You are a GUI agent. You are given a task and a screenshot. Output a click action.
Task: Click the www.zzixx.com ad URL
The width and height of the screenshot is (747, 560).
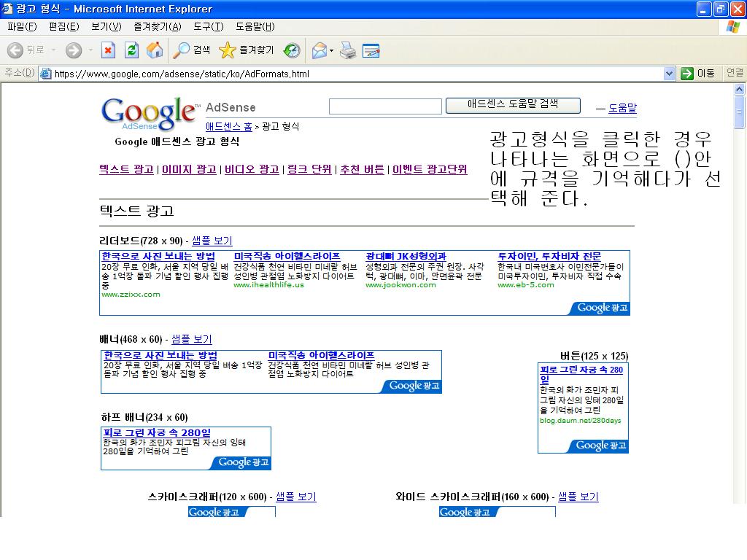point(131,295)
